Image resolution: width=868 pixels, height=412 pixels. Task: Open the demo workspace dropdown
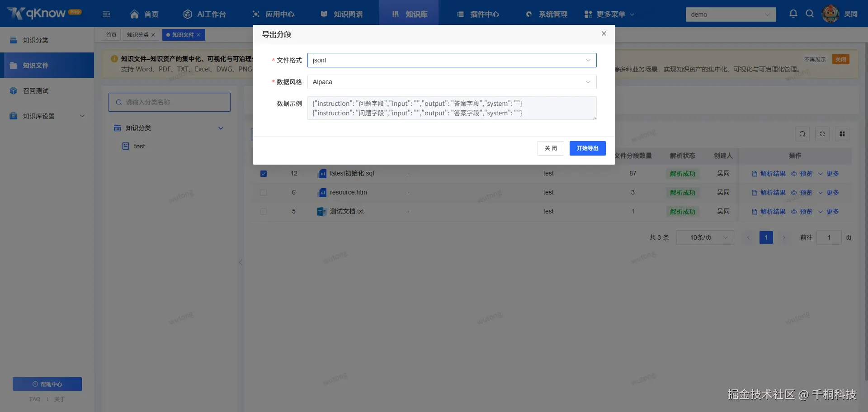coord(731,14)
